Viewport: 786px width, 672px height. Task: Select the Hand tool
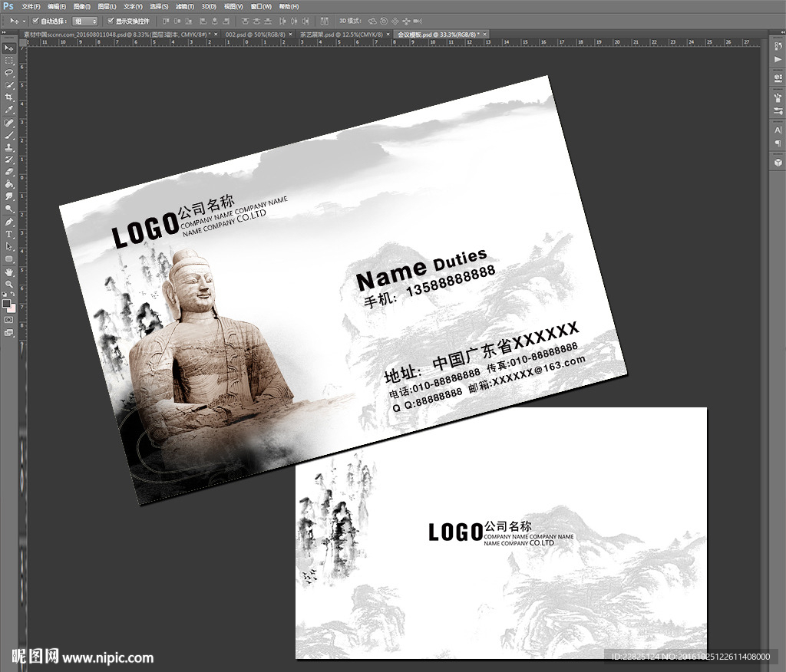coord(9,272)
